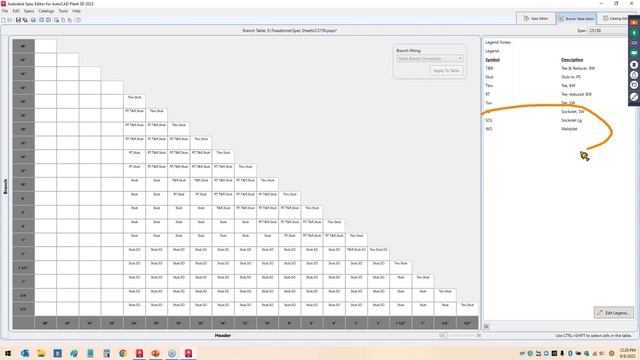This screenshot has height=360, width=640.
Task: Open Chrome from the taskbar
Action: [123, 353]
